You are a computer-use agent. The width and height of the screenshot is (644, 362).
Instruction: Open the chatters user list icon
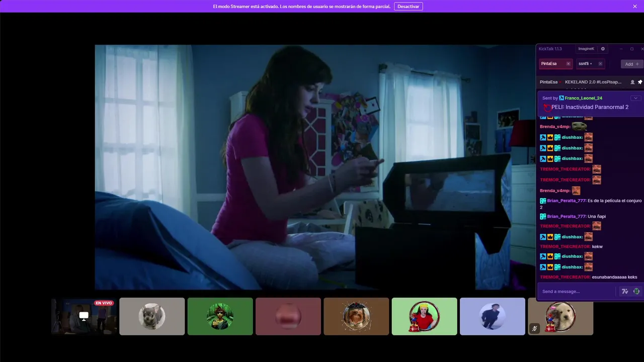[x=632, y=82]
